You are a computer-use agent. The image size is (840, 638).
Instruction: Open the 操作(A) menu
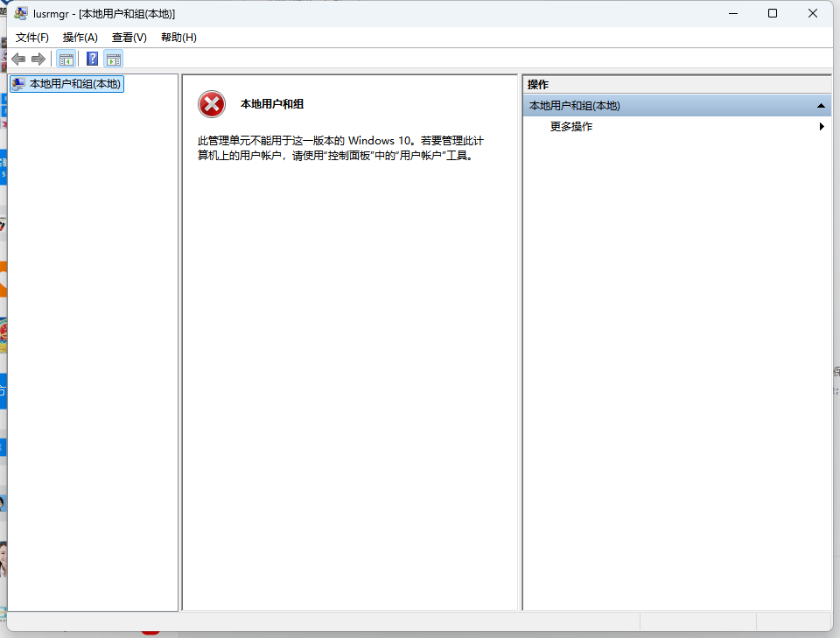pos(80,38)
